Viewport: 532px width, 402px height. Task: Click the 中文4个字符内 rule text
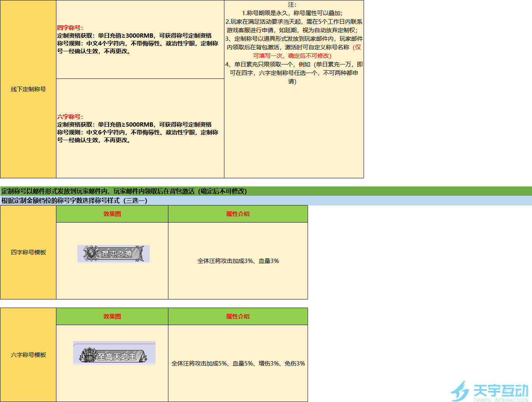[138, 47]
